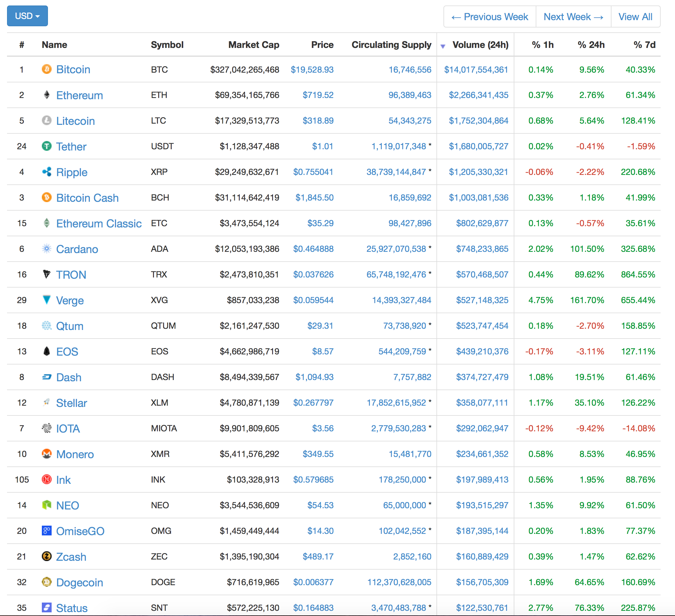Go to Previous Week
The image size is (675, 616).
[x=490, y=17]
